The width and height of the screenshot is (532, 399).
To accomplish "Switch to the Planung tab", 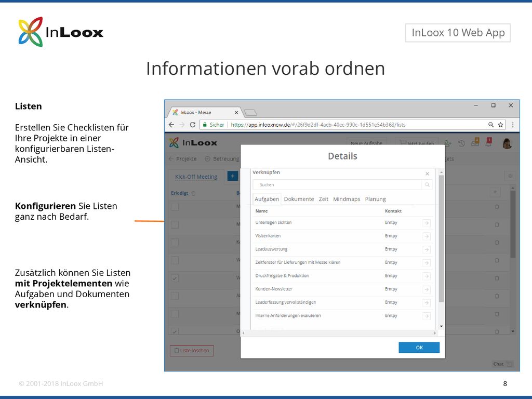I will click(375, 199).
